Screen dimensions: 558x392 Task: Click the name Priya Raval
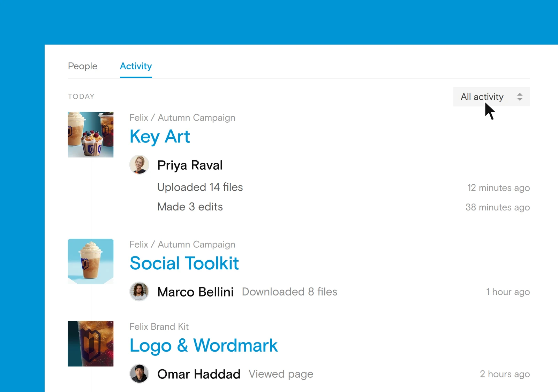tap(190, 165)
